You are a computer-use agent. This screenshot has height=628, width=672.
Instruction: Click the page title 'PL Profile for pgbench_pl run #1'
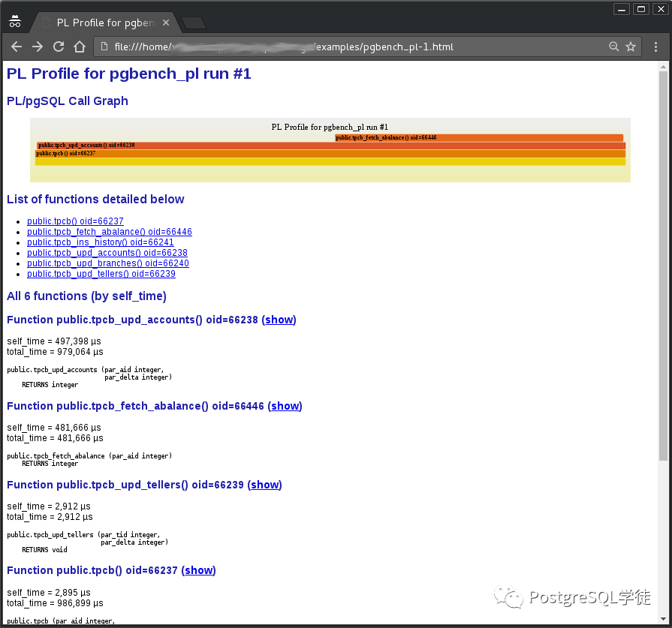pos(129,74)
